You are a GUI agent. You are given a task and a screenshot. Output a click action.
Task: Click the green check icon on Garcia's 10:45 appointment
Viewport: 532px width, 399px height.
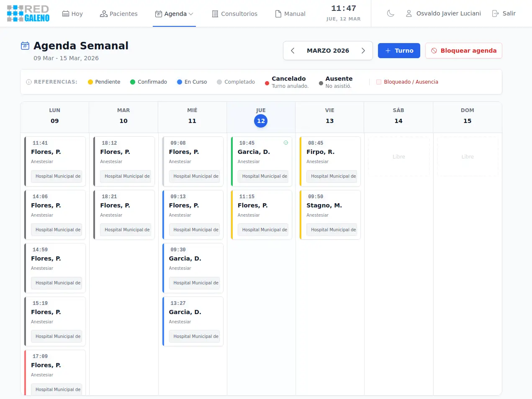(x=286, y=143)
